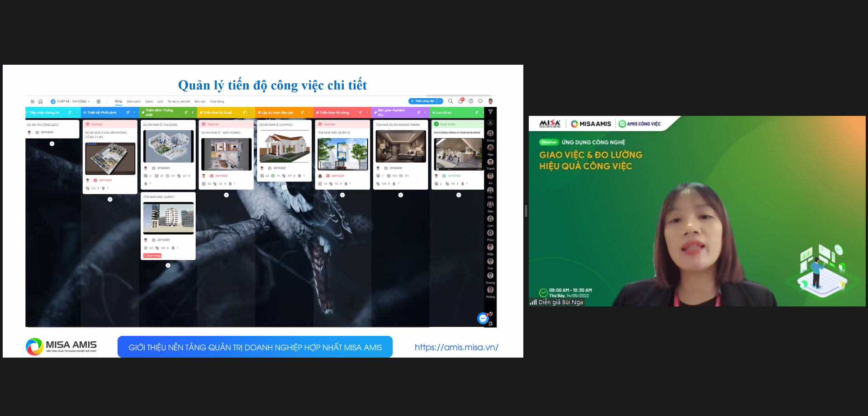
Task: Open project settings gear icon
Action: click(x=99, y=101)
